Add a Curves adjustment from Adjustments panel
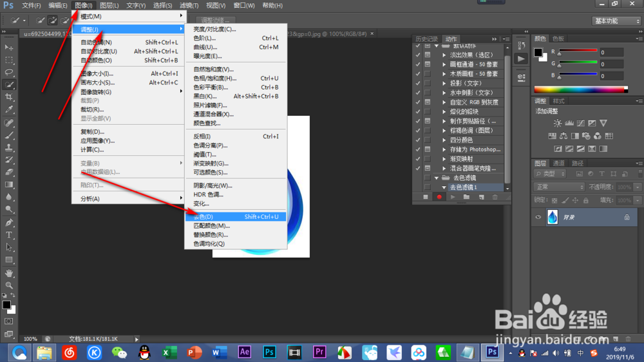 (x=580, y=123)
